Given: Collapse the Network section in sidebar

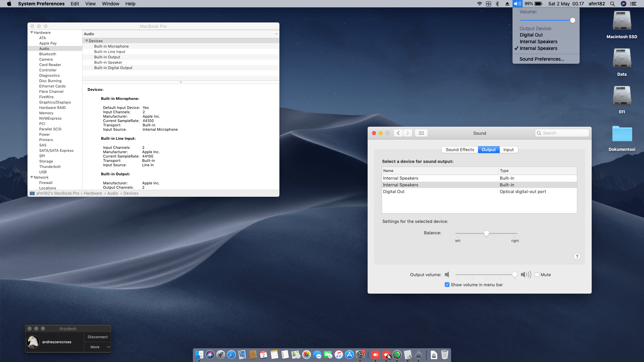Looking at the screenshot, I should 32,177.
